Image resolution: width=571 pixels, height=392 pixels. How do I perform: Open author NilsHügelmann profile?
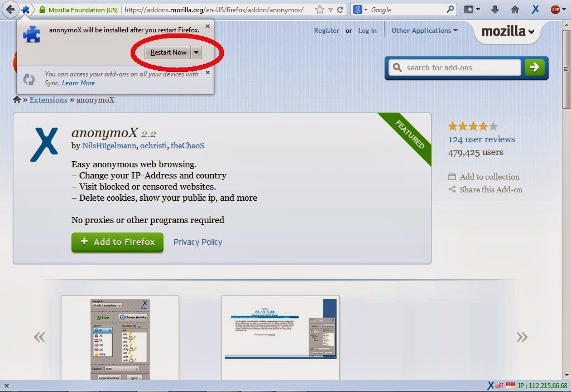(x=109, y=146)
